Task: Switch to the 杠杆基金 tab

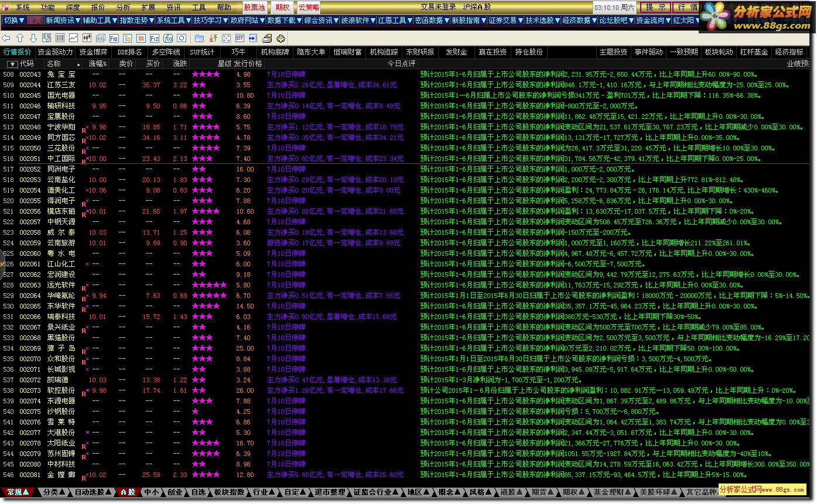Action: tap(753, 52)
